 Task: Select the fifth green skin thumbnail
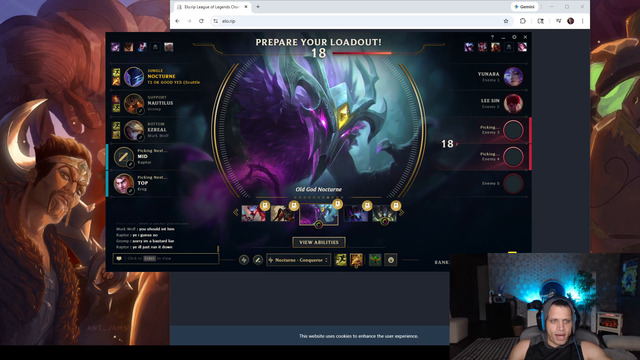(x=384, y=213)
